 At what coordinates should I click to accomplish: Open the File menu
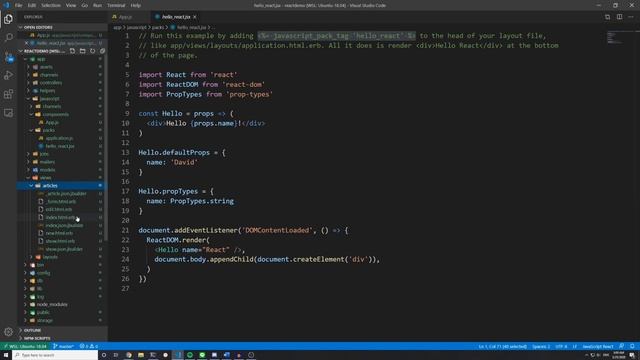coord(18,5)
